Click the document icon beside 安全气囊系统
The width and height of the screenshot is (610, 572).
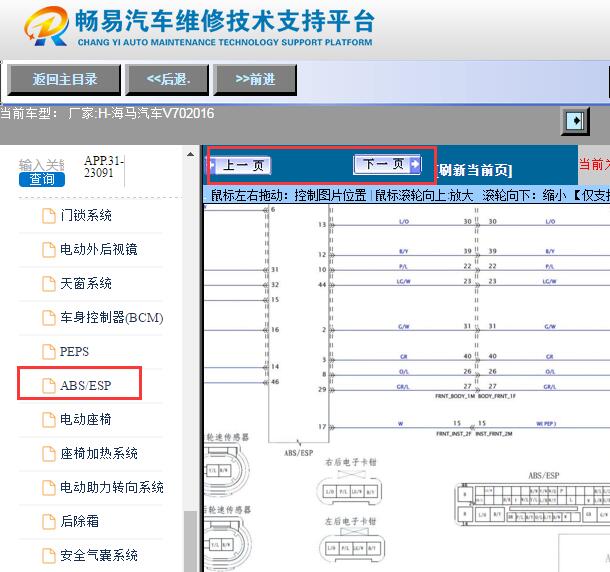click(x=49, y=556)
